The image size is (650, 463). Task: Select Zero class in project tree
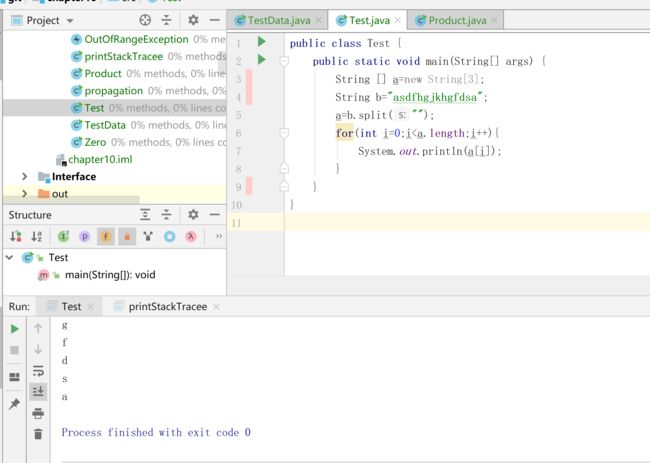95,142
